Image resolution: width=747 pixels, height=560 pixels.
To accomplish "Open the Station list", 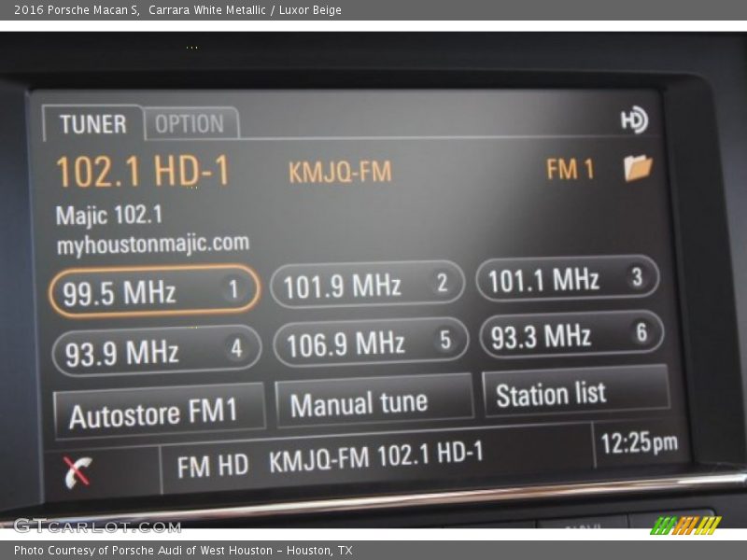I will click(x=576, y=392).
